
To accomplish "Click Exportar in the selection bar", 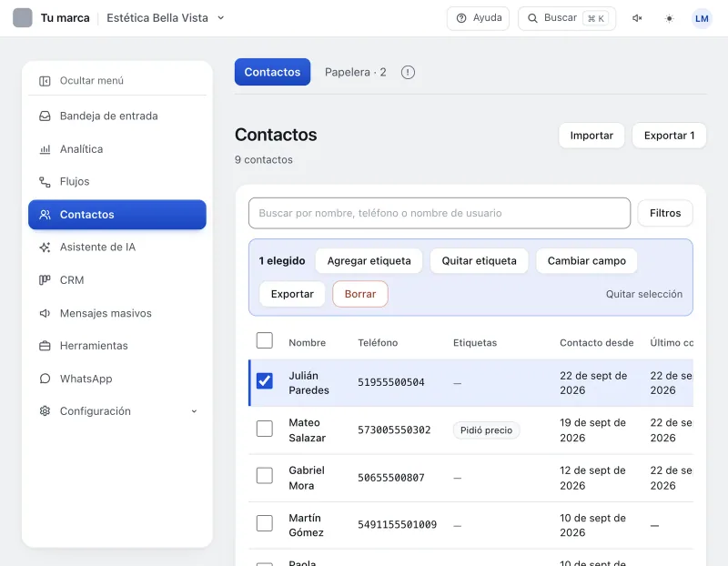I will point(292,294).
